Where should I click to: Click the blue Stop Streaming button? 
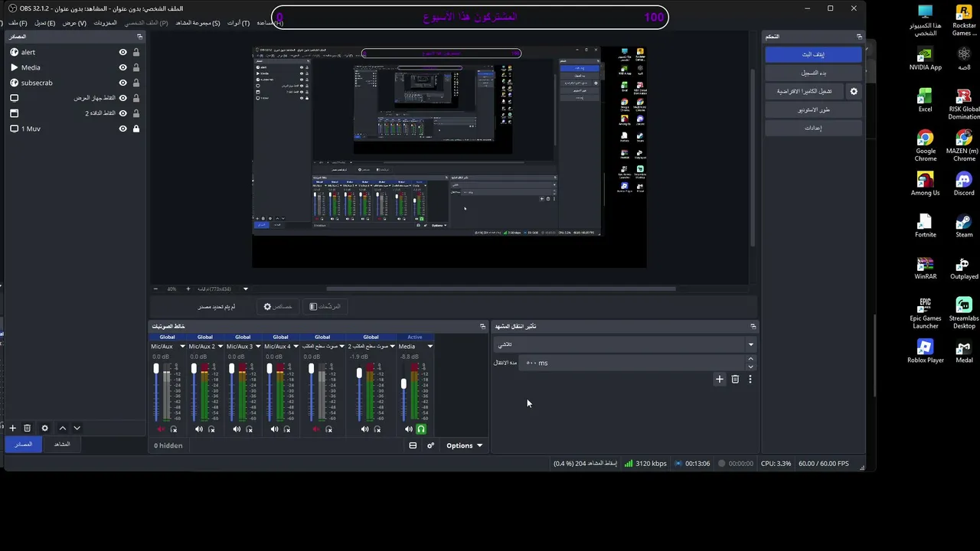click(x=813, y=54)
